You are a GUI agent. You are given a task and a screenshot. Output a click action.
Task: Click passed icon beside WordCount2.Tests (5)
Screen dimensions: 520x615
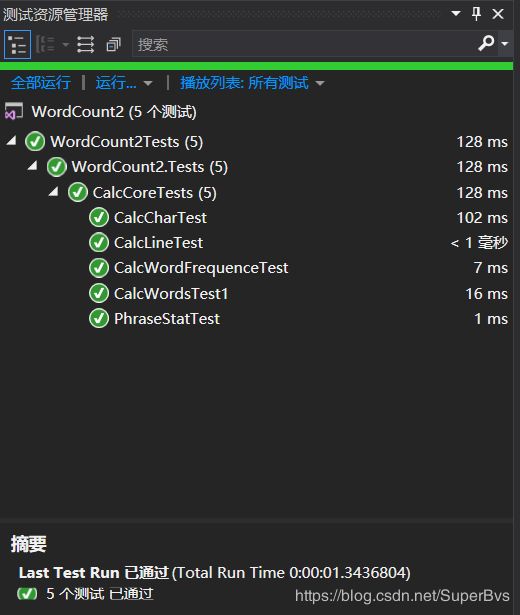[56, 167]
